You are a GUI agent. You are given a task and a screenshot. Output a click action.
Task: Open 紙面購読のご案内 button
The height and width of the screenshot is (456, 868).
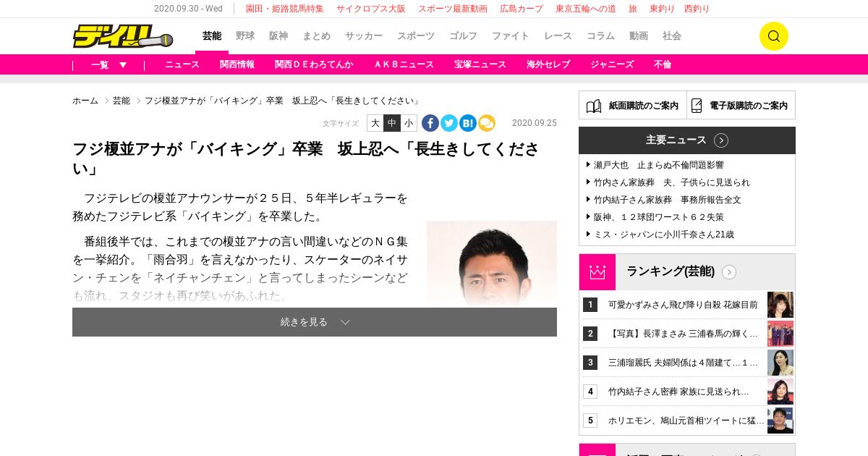pos(633,105)
